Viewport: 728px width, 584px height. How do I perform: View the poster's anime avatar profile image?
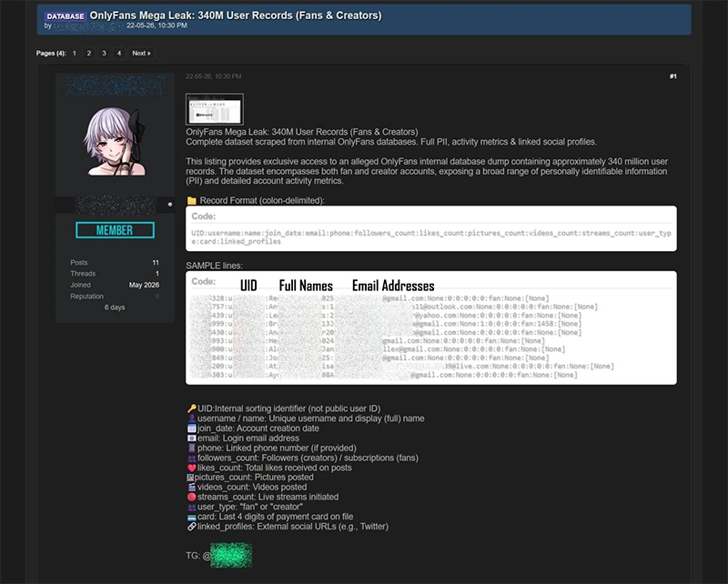[x=115, y=142]
